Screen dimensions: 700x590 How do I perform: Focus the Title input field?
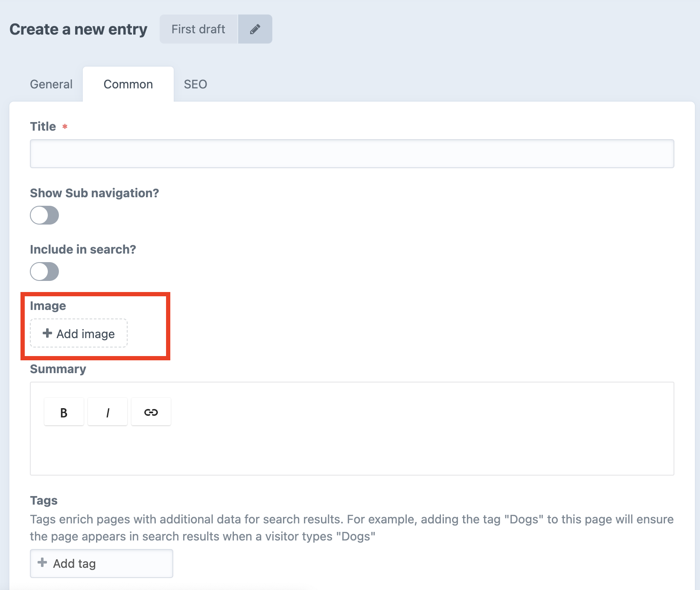[352, 154]
